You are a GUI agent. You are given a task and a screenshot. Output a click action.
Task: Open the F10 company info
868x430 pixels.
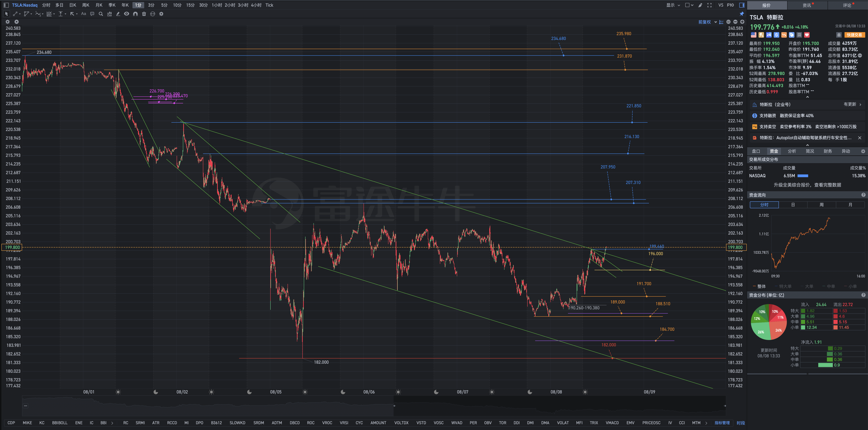coord(730,5)
